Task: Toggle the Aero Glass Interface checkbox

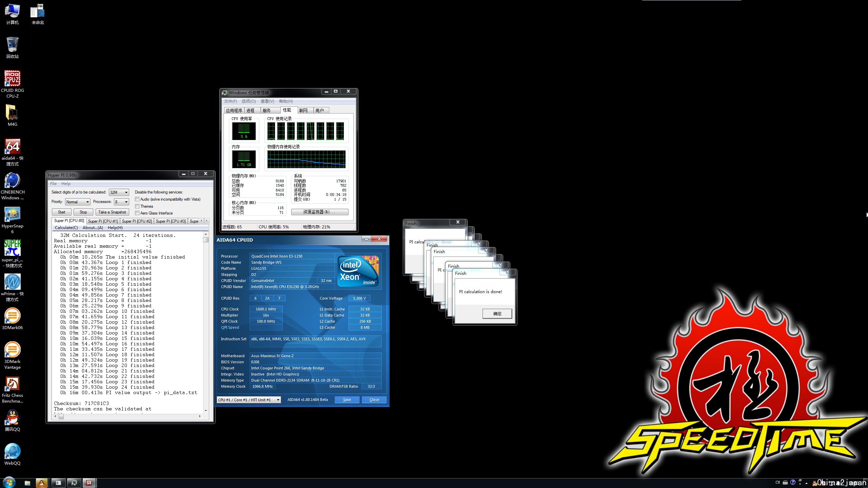Action: tap(137, 213)
